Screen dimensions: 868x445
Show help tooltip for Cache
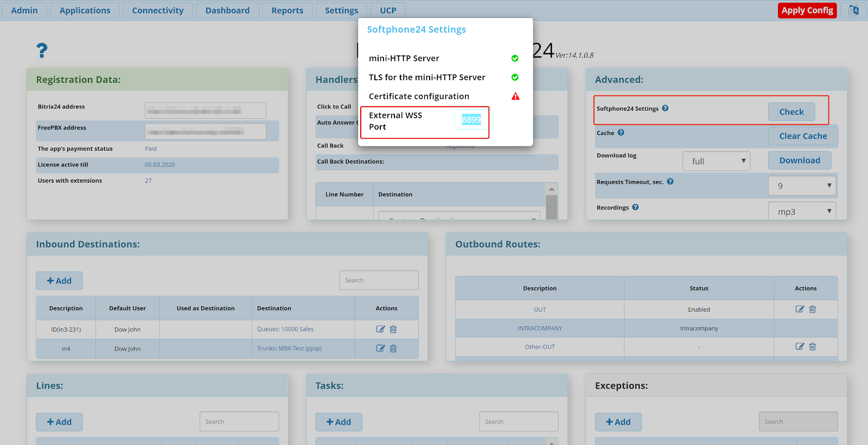click(x=621, y=132)
